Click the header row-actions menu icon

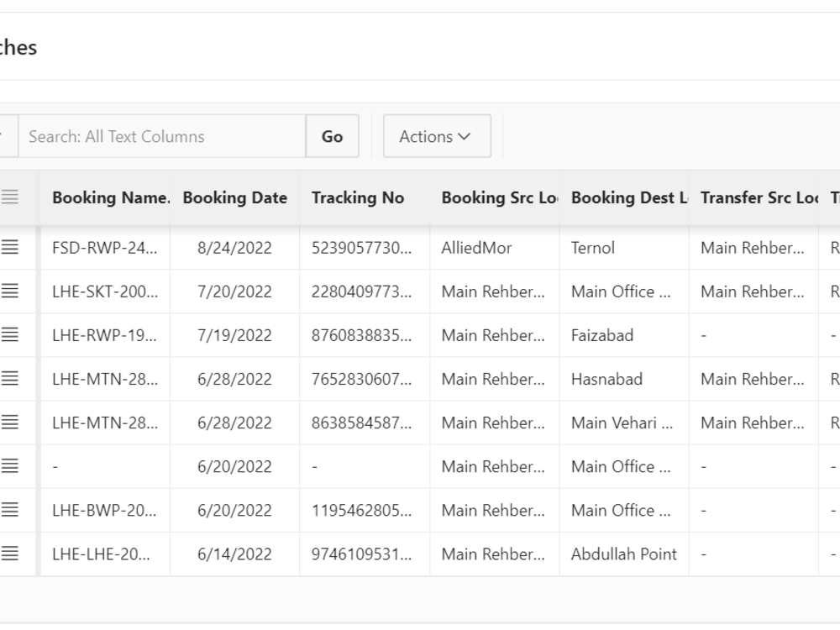pos(9,197)
